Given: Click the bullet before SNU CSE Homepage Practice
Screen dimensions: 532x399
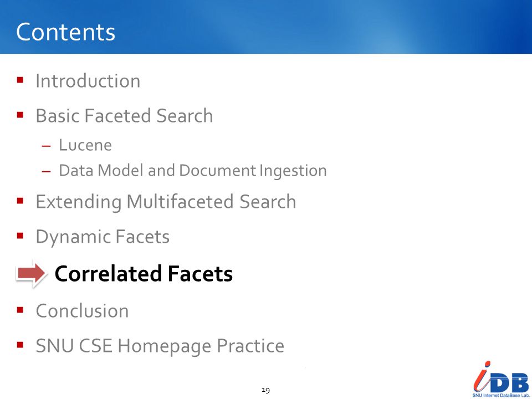Looking at the screenshot, I should click(20, 345).
